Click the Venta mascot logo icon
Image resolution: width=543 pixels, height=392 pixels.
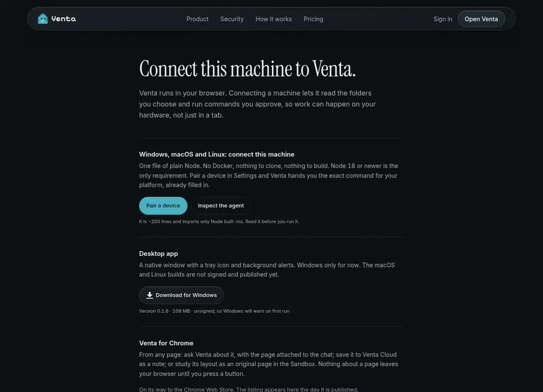pyautogui.click(x=43, y=18)
